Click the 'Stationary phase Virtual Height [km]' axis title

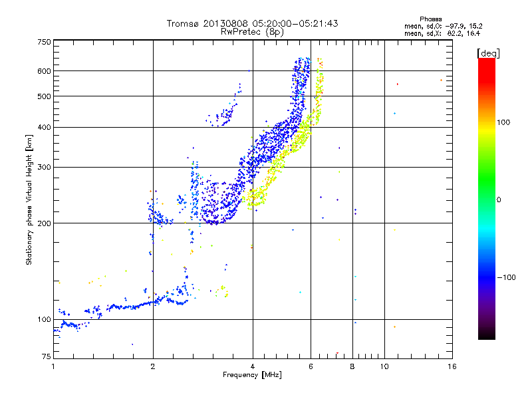tap(29, 199)
